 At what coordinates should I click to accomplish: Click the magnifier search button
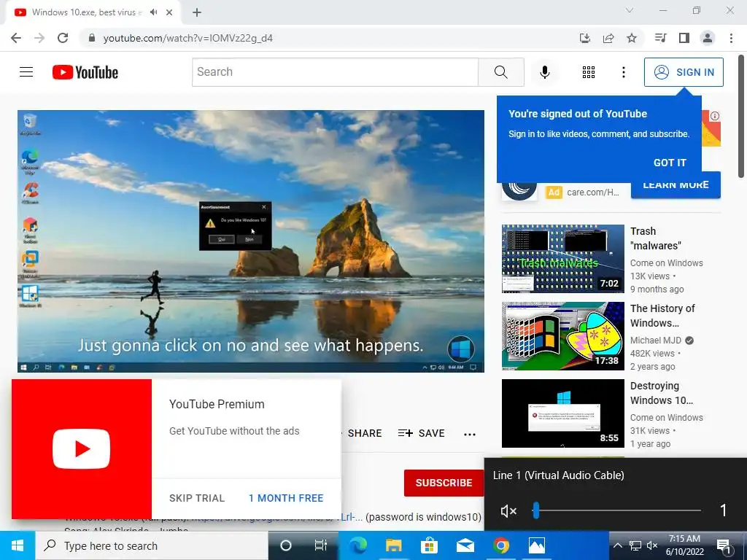click(x=500, y=72)
